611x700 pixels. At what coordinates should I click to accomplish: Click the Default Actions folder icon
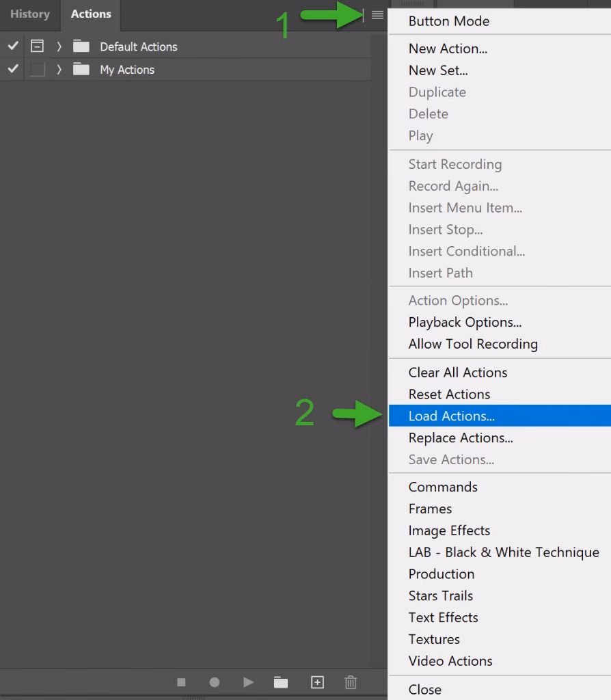pos(80,46)
